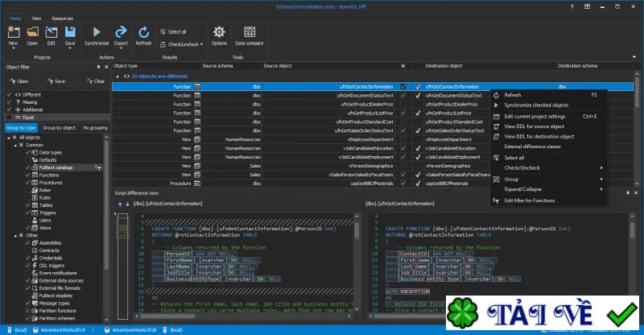Screen dimensions: 644x335
Task: Uncheck the Missing filter checkbox
Action: [9, 102]
